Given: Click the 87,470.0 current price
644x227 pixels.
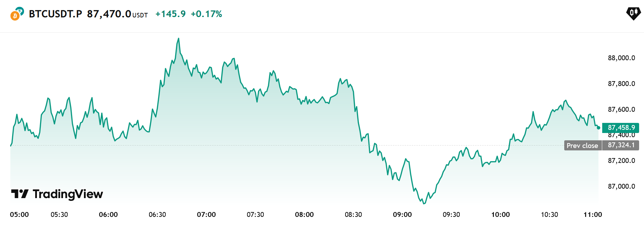Looking at the screenshot, I should click(109, 14).
